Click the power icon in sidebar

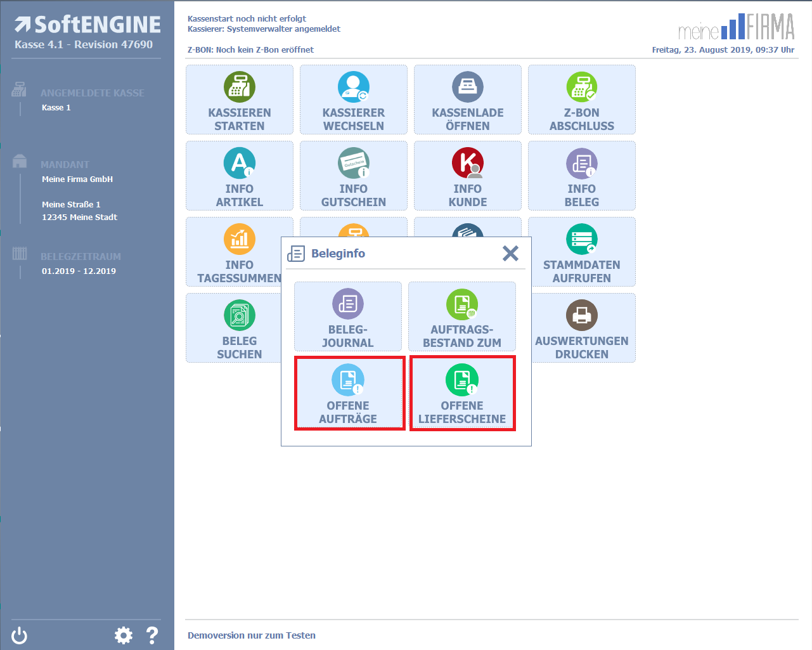click(x=20, y=635)
